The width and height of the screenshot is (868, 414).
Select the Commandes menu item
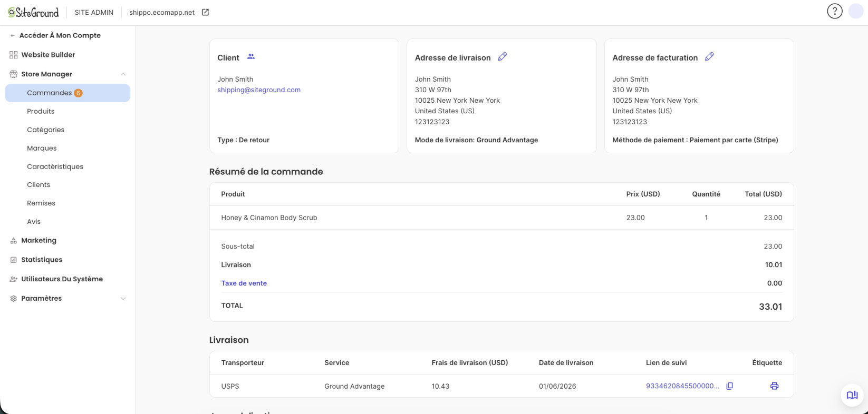tap(67, 93)
